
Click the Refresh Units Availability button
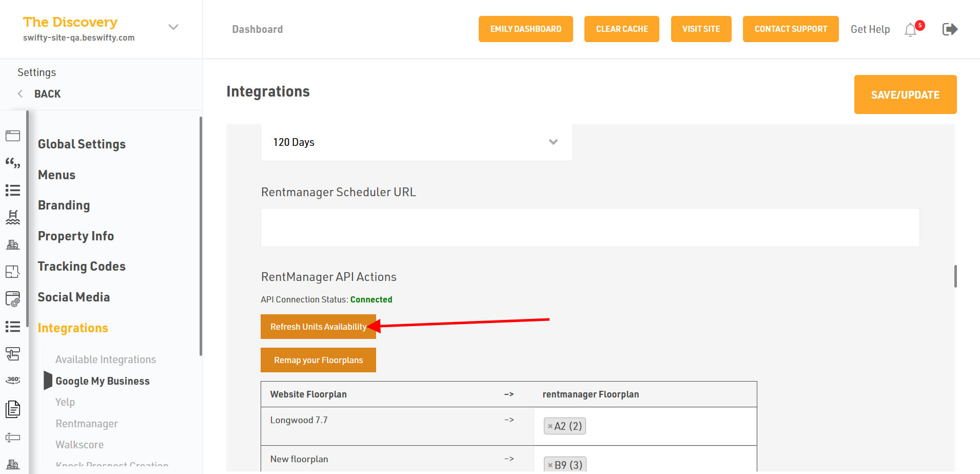[x=318, y=327]
